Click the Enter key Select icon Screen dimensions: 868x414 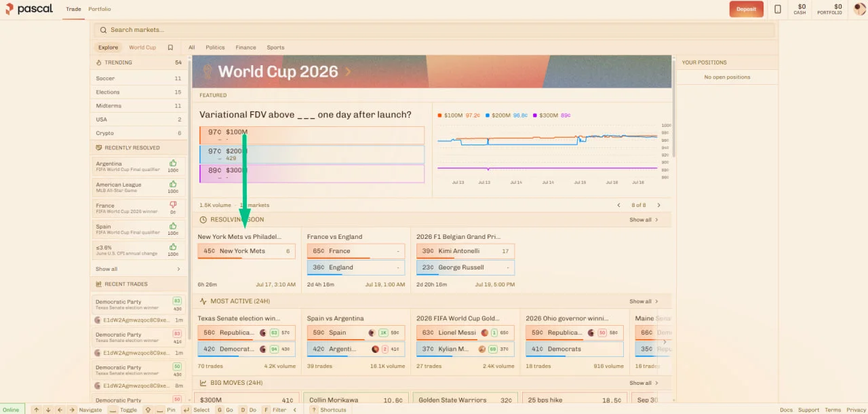click(x=186, y=410)
